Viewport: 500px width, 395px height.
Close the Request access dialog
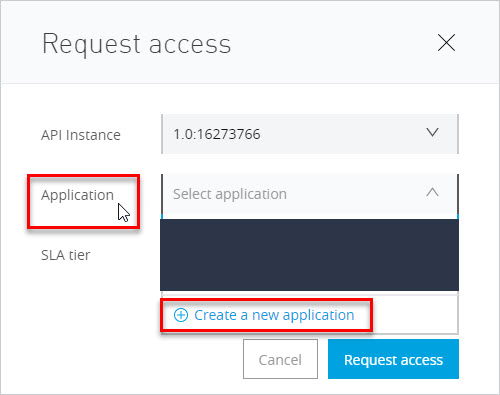pos(446,43)
